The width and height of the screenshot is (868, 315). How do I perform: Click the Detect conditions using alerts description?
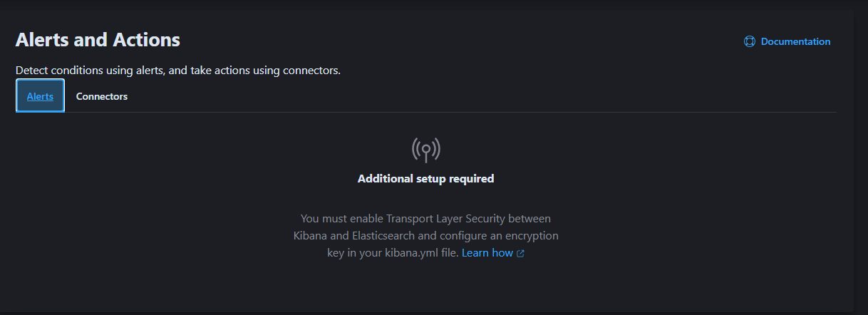click(x=178, y=71)
